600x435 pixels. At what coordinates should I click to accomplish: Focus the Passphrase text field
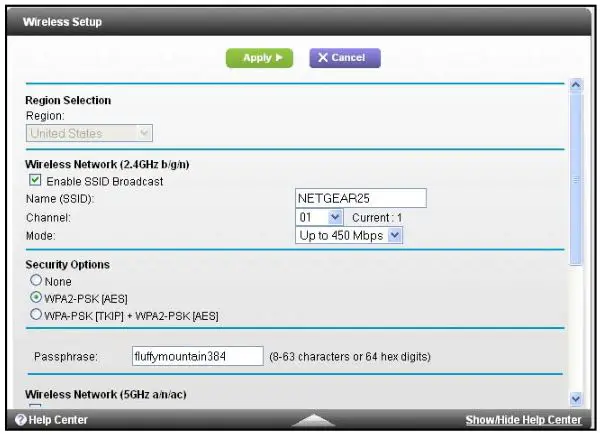point(197,354)
